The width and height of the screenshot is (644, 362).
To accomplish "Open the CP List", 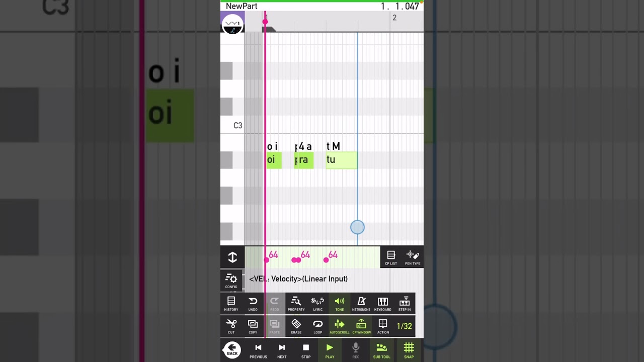I will tap(391, 257).
